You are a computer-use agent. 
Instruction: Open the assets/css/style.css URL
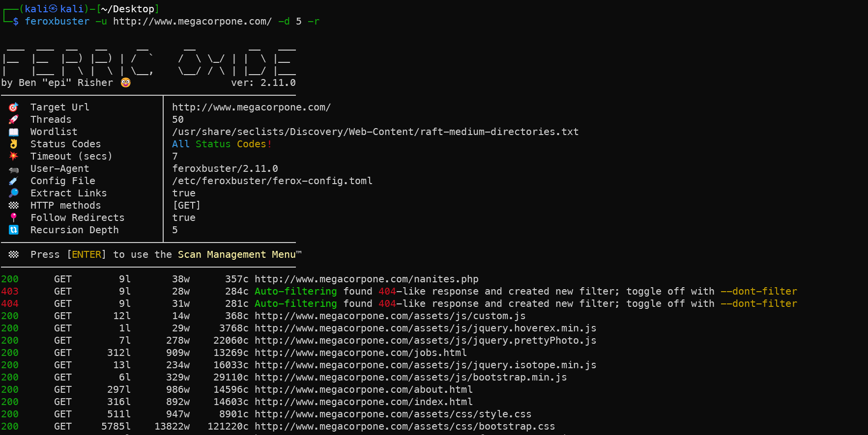[x=393, y=414]
